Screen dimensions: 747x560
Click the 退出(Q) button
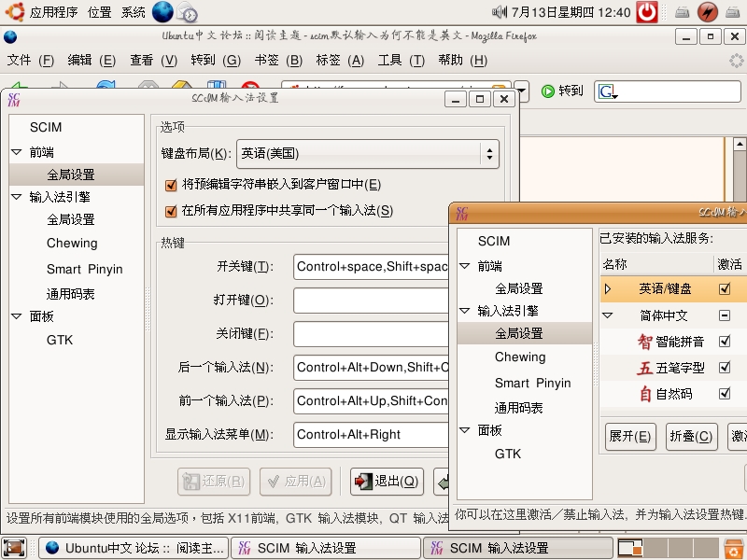(387, 482)
